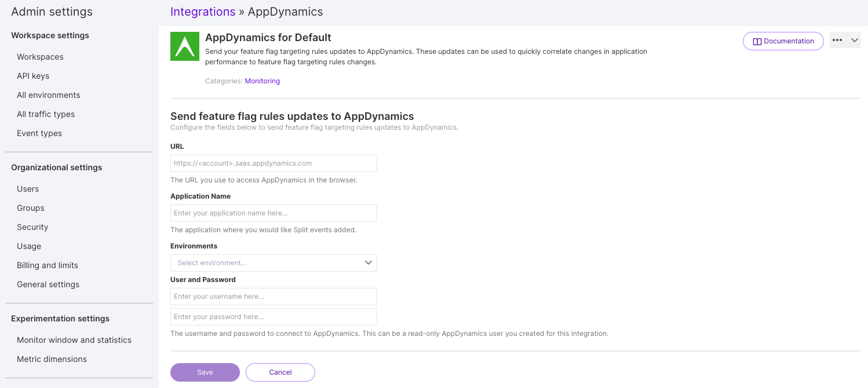
Task: Open the Documentation page
Action: tap(783, 41)
